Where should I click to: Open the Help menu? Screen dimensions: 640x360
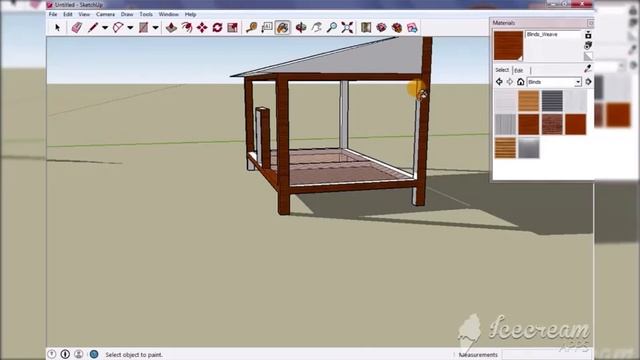pyautogui.click(x=190, y=14)
